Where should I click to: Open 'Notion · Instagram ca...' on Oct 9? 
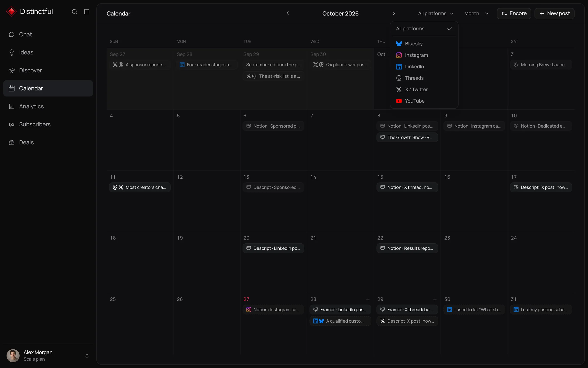click(x=474, y=126)
